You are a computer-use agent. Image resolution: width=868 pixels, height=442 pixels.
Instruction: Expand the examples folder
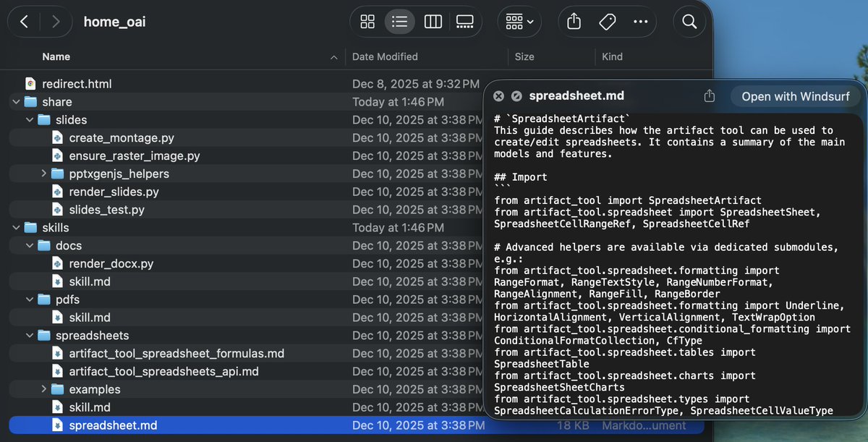click(x=43, y=389)
